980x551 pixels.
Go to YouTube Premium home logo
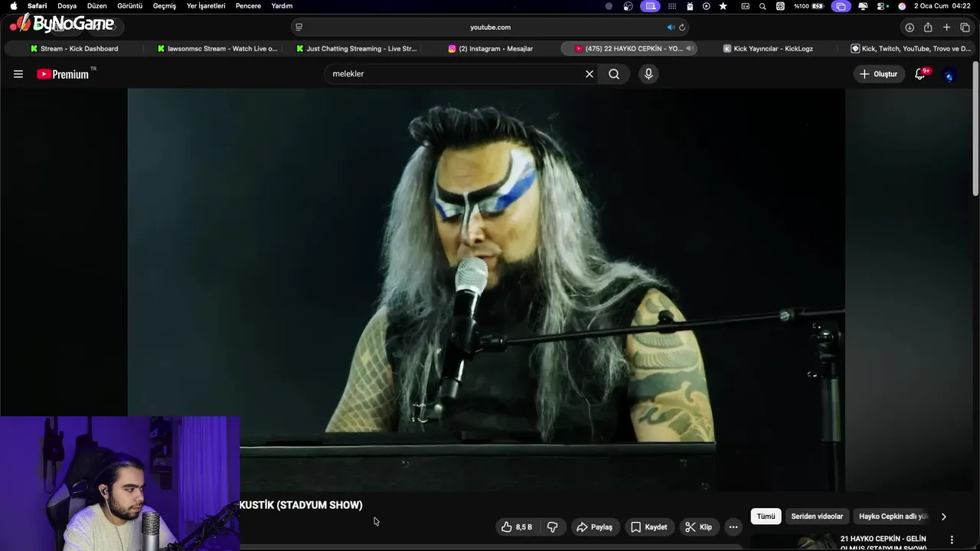pyautogui.click(x=63, y=74)
